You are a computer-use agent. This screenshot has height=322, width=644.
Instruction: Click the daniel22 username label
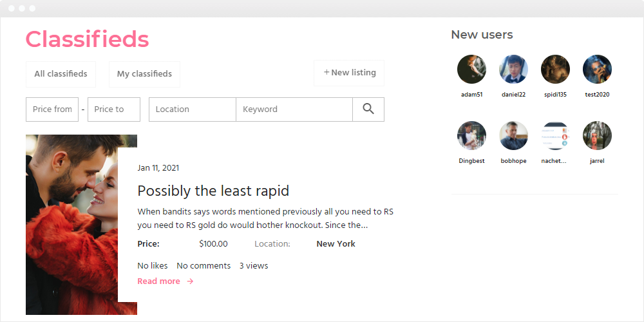pyautogui.click(x=513, y=95)
